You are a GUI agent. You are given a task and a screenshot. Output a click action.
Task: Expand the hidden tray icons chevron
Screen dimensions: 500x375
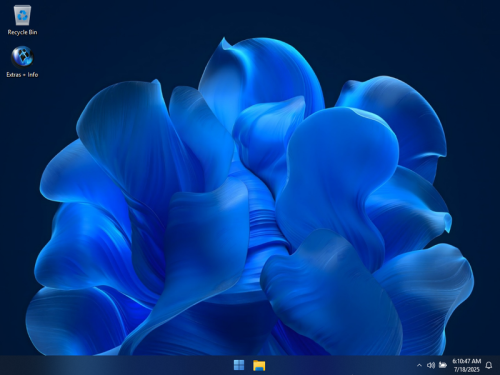(419, 365)
